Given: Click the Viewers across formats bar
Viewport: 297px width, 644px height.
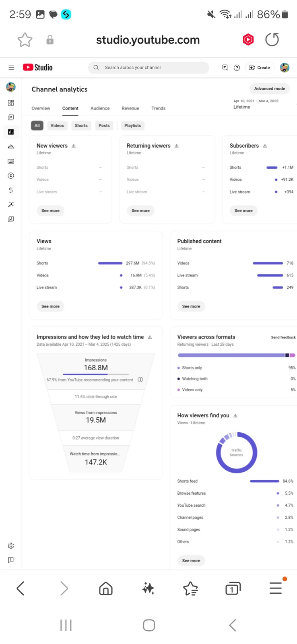Looking at the screenshot, I should 237,355.
